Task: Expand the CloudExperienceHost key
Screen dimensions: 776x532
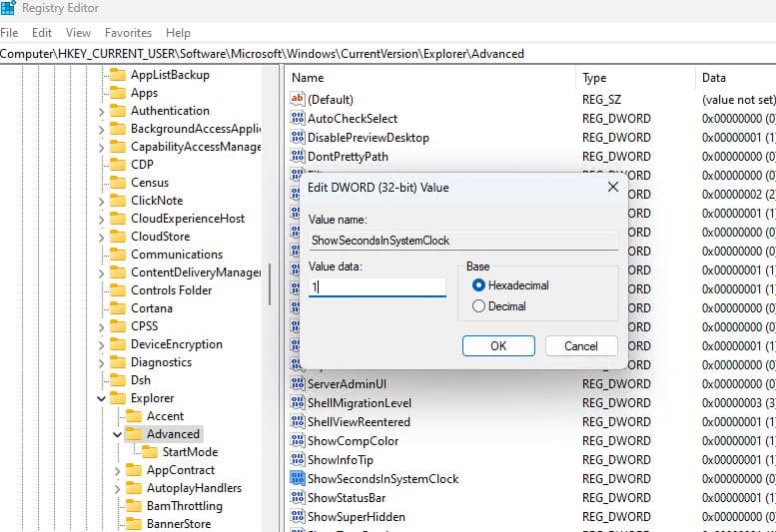Action: click(102, 219)
